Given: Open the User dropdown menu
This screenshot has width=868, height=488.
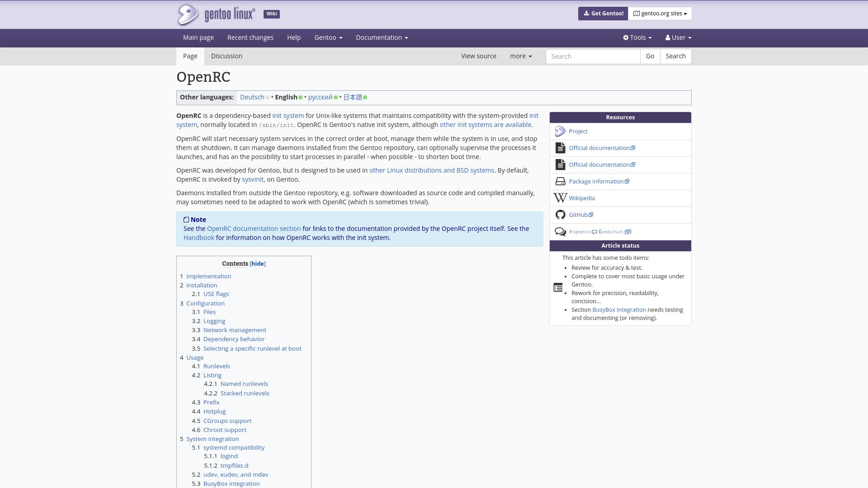Looking at the screenshot, I should click(x=678, y=38).
